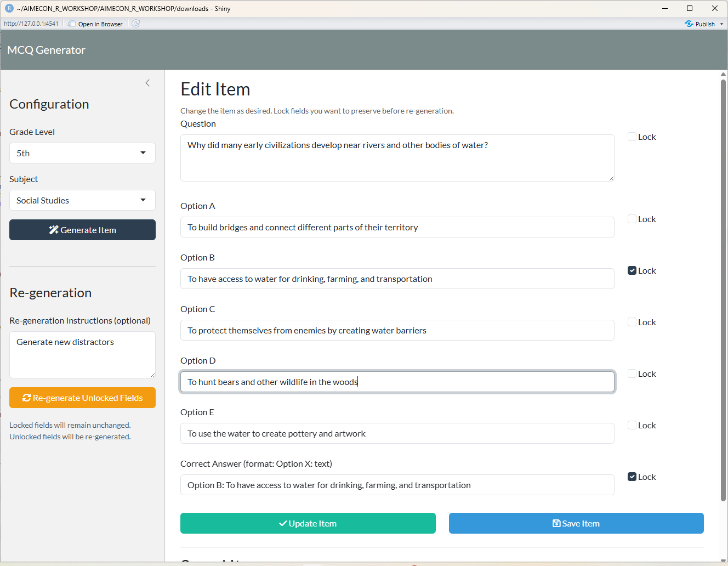Collapse the sidebar with the chevron arrow
This screenshot has height=566, width=728.
[x=147, y=83]
